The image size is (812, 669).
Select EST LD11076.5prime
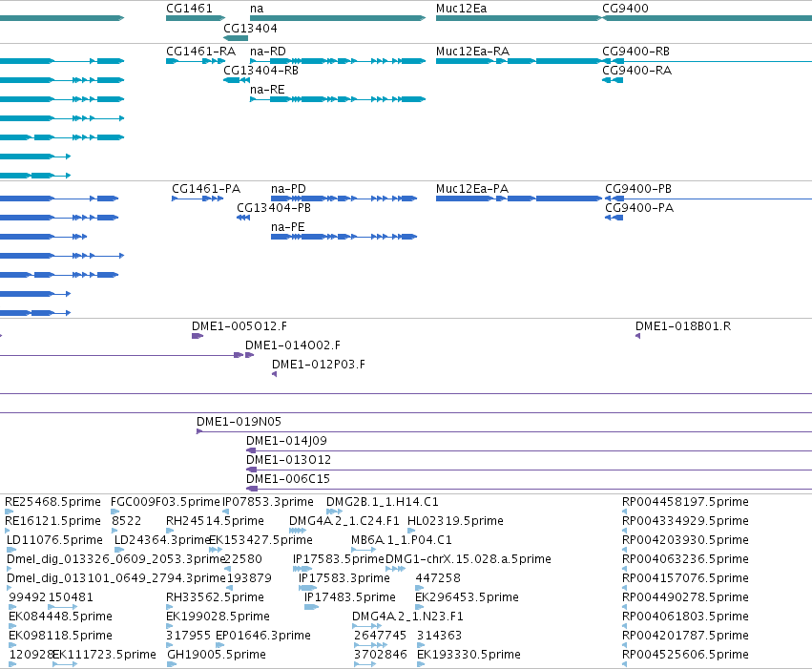tap(55, 540)
